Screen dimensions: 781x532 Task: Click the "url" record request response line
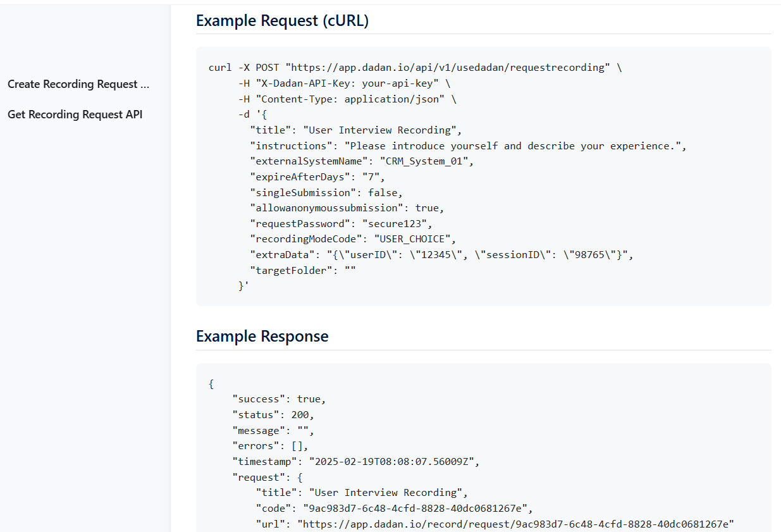[495, 524]
